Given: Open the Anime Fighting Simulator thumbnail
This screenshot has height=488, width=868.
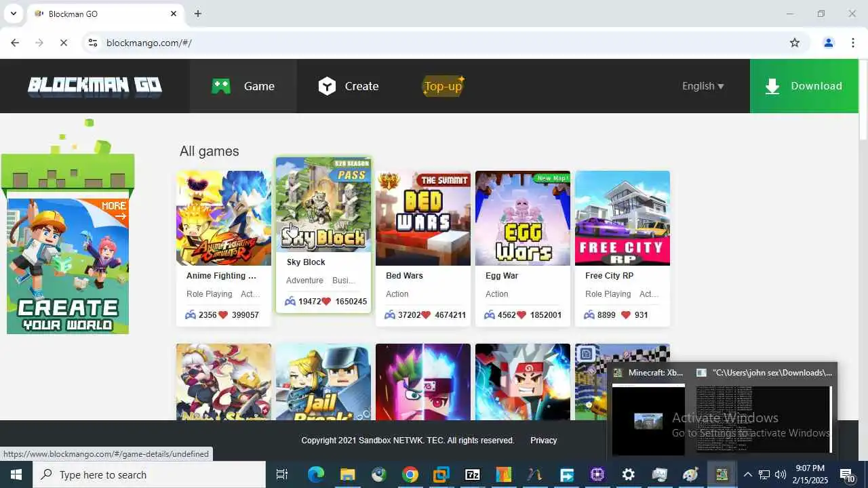Looking at the screenshot, I should click(224, 218).
